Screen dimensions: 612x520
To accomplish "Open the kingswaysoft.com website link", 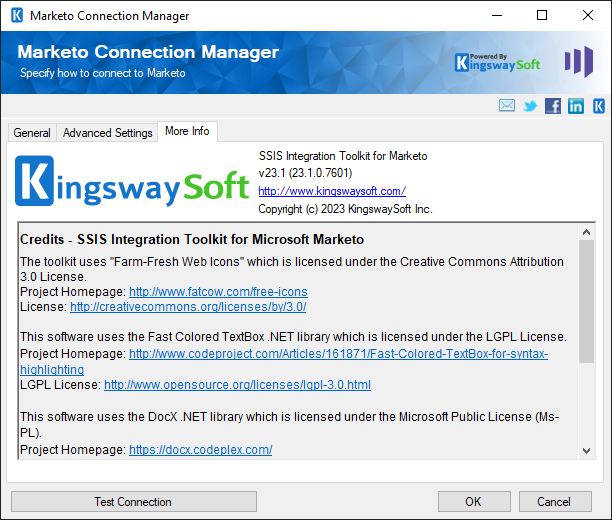I will tap(332, 191).
